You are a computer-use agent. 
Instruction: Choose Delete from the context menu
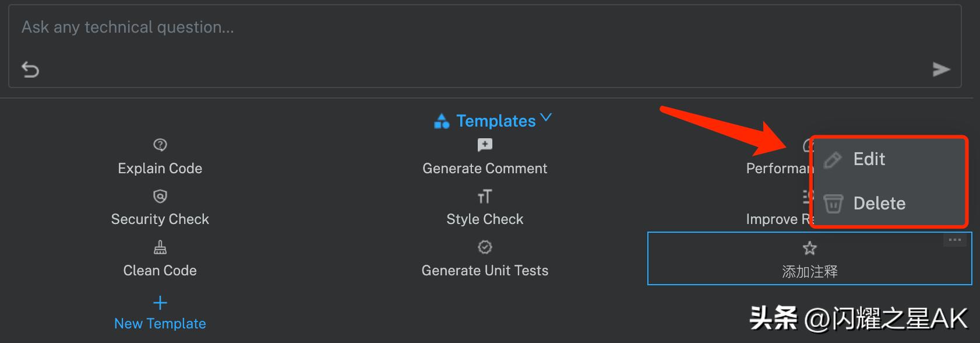pos(879,204)
